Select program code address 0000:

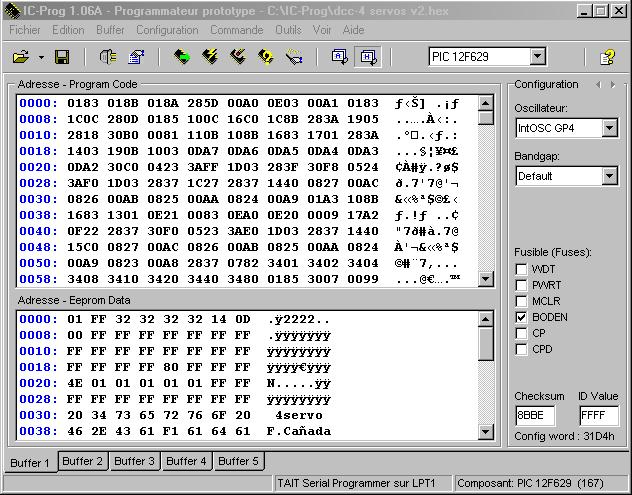[x=39, y=103]
